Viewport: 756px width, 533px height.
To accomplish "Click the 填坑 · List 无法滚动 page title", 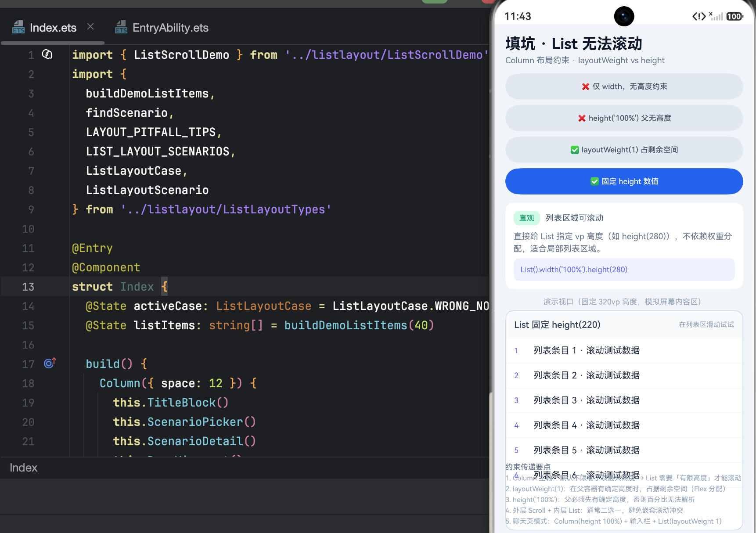I will [x=574, y=44].
